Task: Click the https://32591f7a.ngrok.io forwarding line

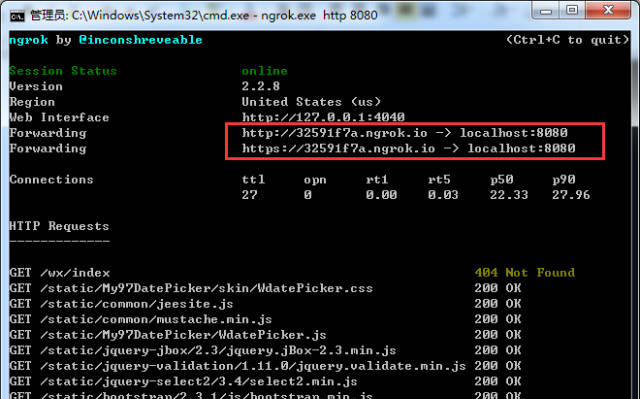Action: point(409,149)
